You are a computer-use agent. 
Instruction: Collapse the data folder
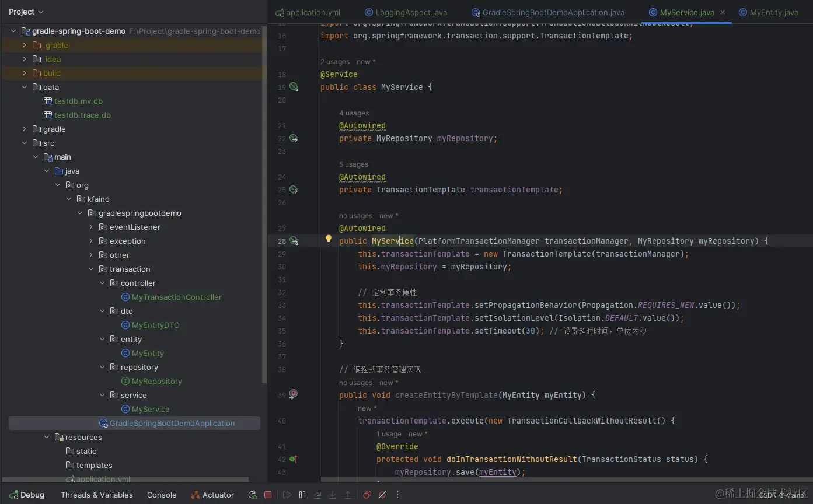(x=24, y=87)
